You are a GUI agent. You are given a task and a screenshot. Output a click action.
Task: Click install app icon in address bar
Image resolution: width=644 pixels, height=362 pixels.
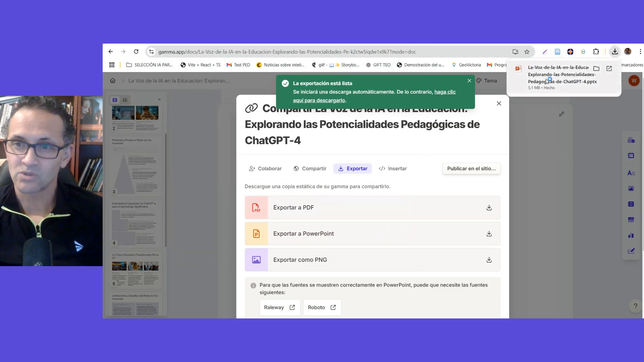(515, 52)
